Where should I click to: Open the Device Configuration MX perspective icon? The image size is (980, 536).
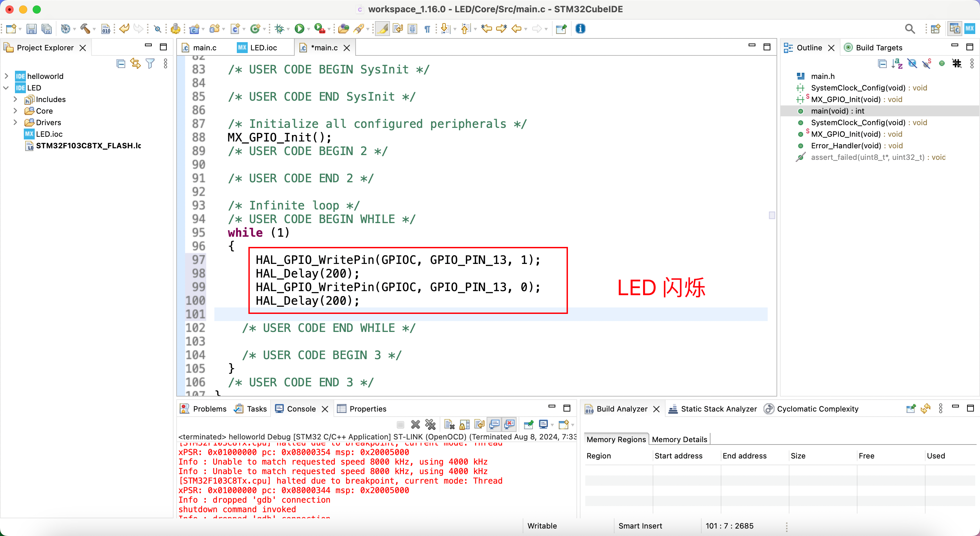[970, 29]
